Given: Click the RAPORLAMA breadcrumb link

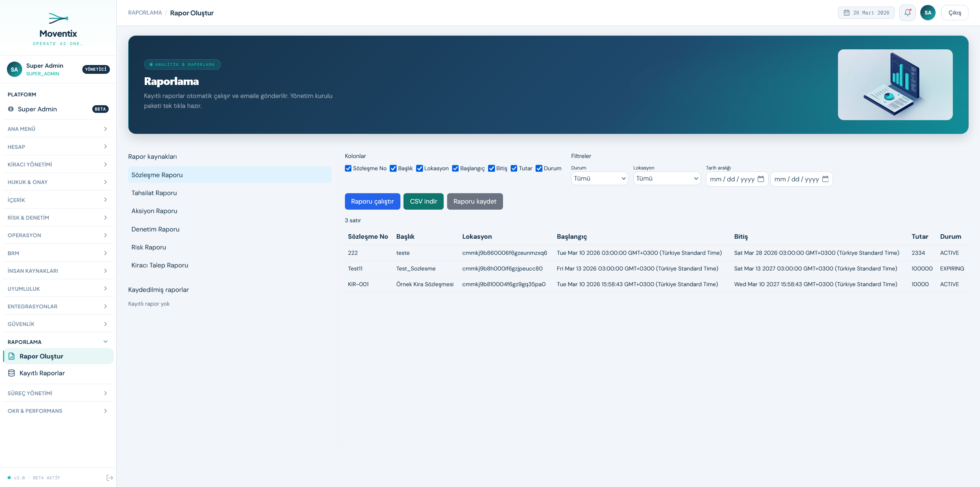Looking at the screenshot, I should (x=145, y=13).
